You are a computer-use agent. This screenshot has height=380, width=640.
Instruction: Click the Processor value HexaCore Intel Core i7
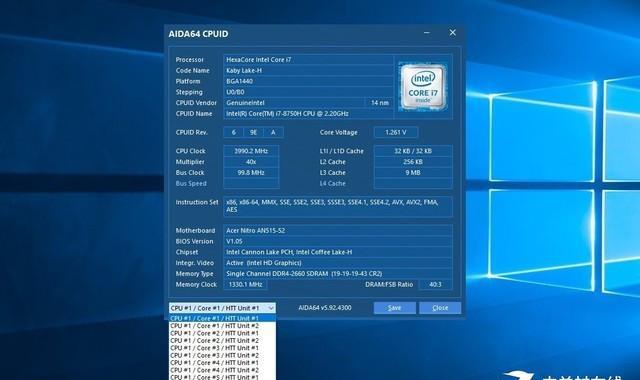click(x=308, y=60)
